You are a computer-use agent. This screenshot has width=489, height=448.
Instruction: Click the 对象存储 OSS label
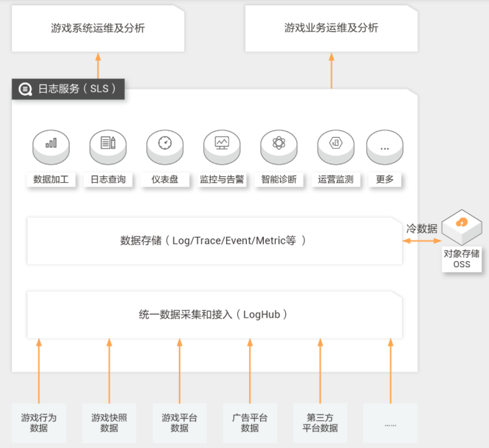tap(462, 259)
